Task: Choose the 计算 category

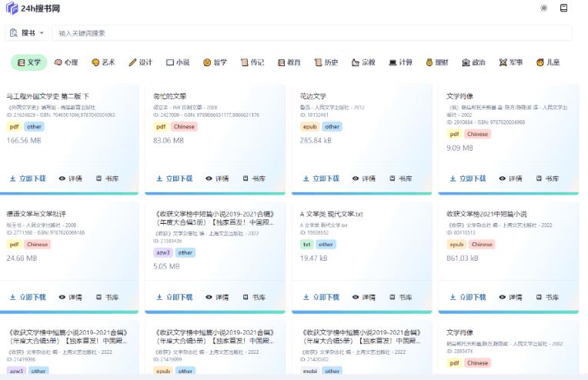Action: coord(400,62)
